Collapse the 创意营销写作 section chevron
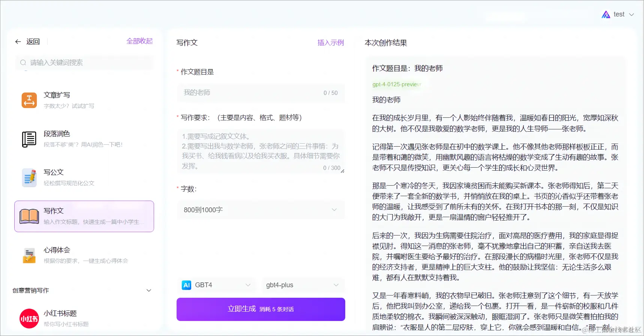 pyautogui.click(x=149, y=291)
